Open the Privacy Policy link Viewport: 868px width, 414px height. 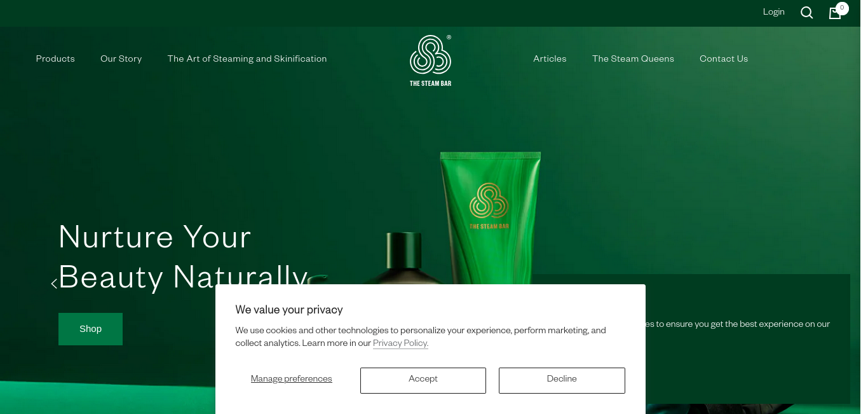pyautogui.click(x=400, y=343)
